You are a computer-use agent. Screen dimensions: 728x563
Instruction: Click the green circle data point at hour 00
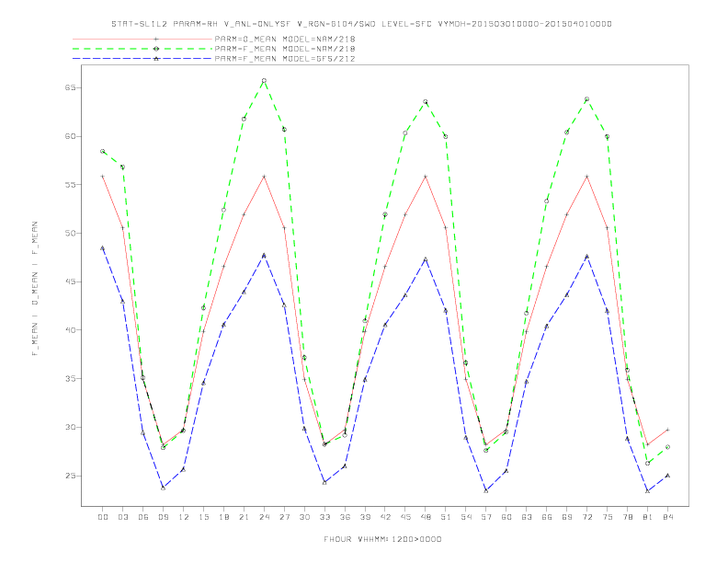pyautogui.click(x=103, y=151)
